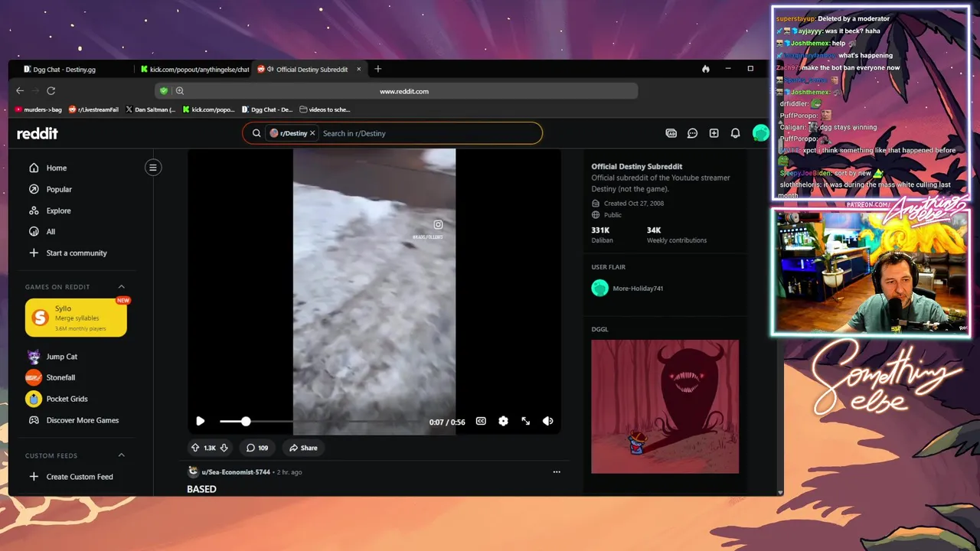Reload the page
Image resolution: width=980 pixels, height=551 pixels.
(51, 90)
